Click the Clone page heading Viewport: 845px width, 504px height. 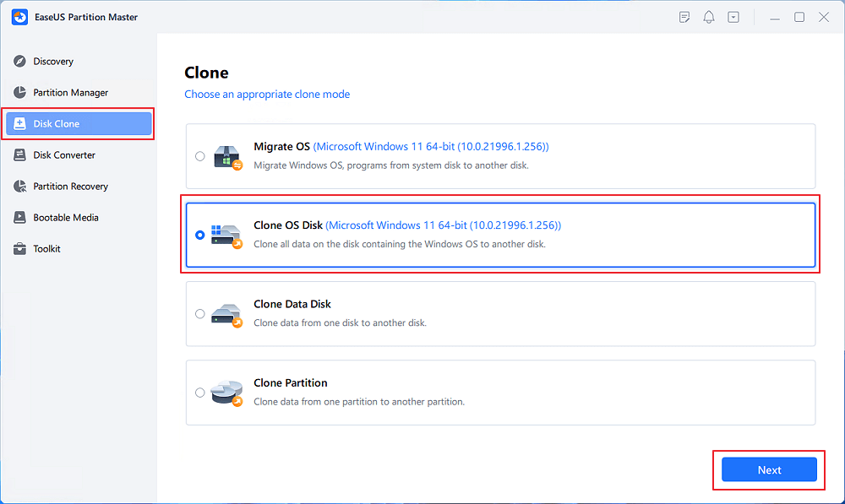206,73
